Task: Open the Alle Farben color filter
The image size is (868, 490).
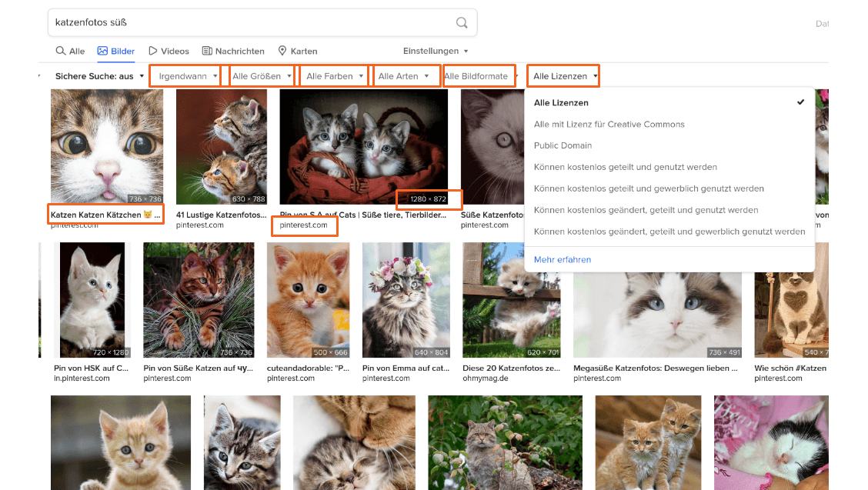Action: coord(335,76)
